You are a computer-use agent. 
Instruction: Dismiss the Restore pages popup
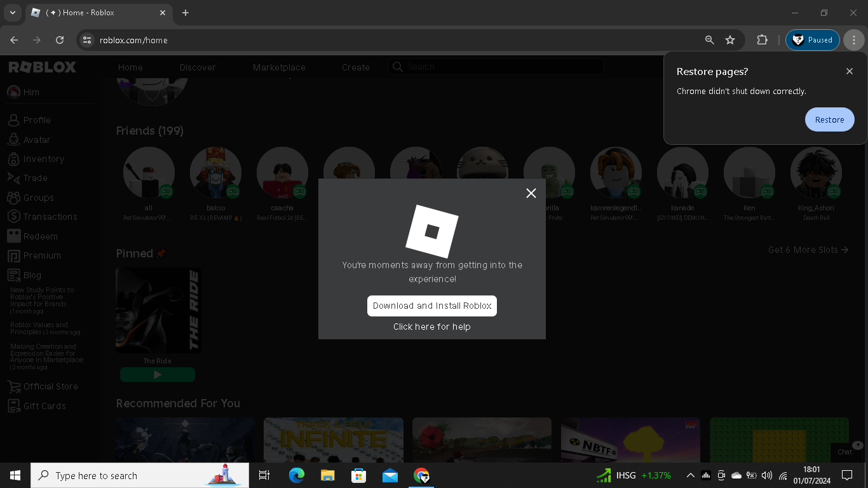[850, 71]
